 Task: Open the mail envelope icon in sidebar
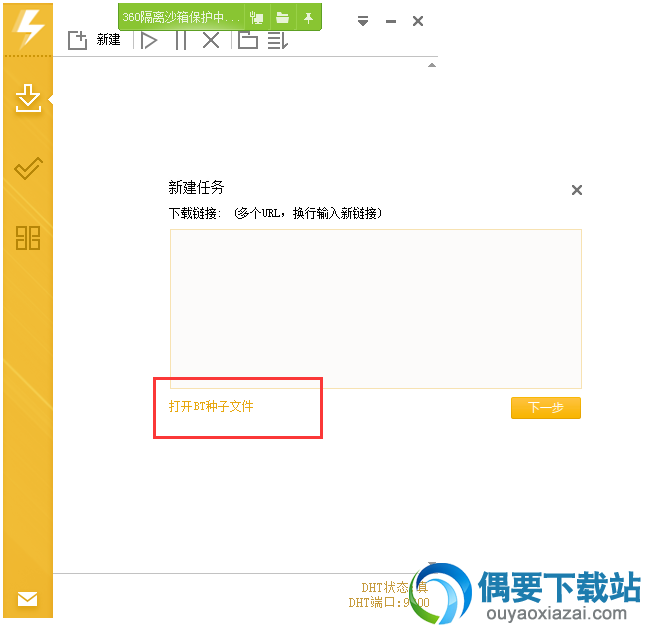point(27,599)
